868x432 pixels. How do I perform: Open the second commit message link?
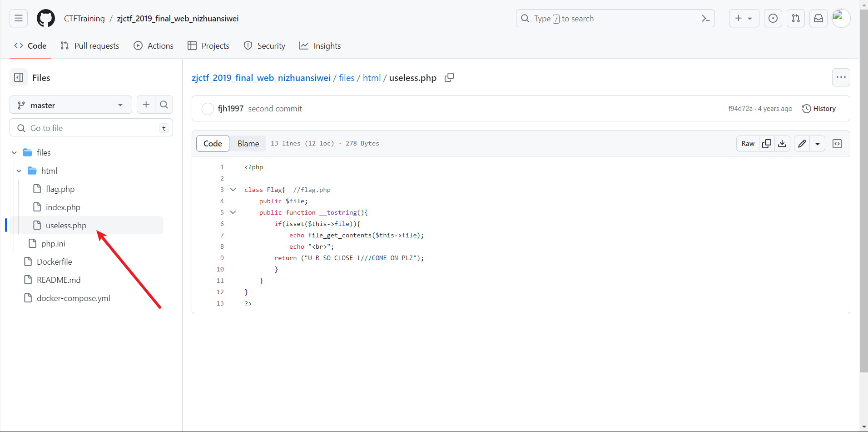275,109
